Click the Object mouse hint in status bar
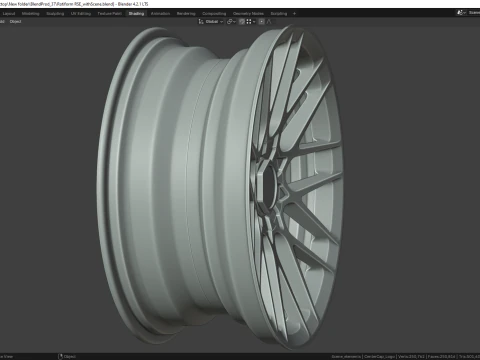 click(x=67, y=357)
